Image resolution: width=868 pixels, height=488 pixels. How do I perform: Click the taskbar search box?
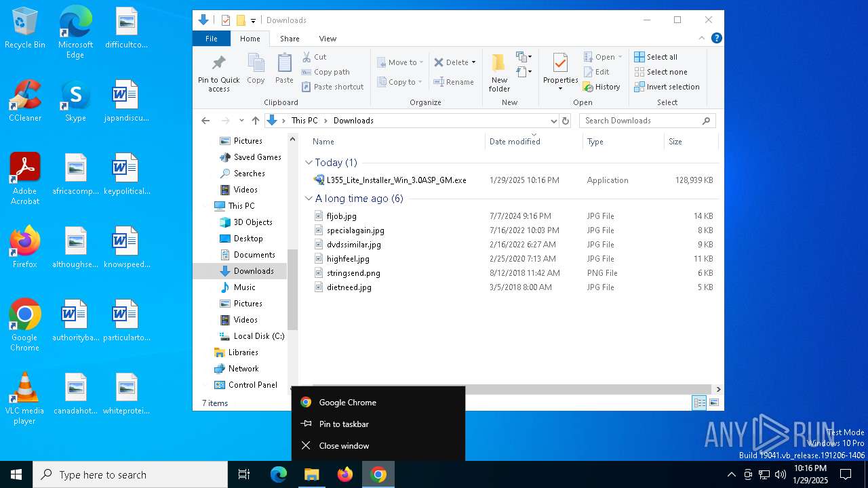pyautogui.click(x=130, y=474)
